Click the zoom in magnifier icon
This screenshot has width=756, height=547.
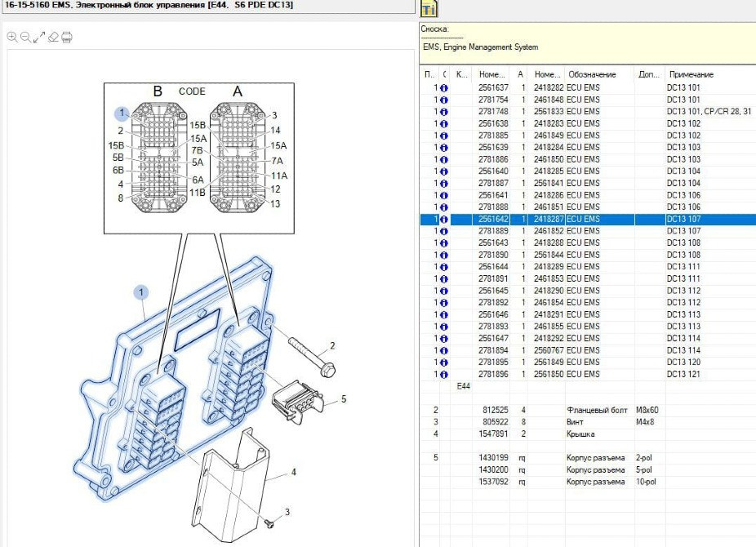(12, 38)
